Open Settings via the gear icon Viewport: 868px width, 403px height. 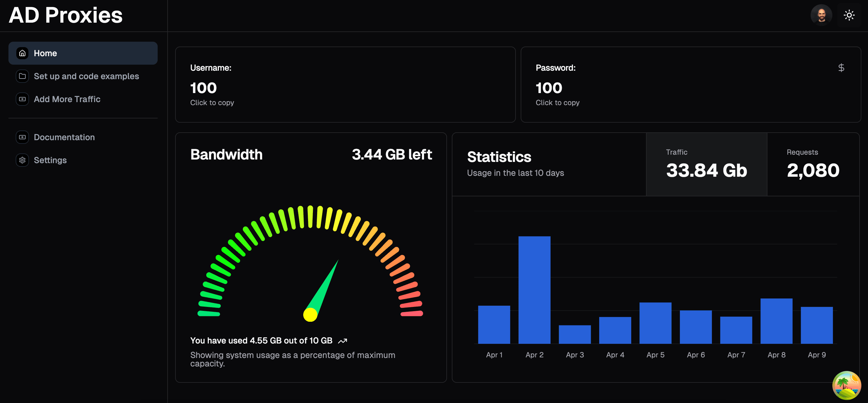click(x=22, y=160)
